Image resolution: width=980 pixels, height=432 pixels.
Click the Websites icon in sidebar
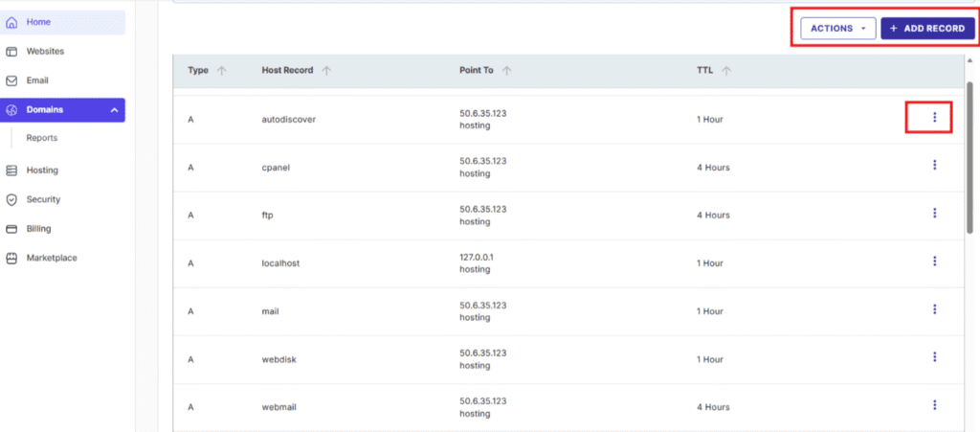pyautogui.click(x=12, y=52)
